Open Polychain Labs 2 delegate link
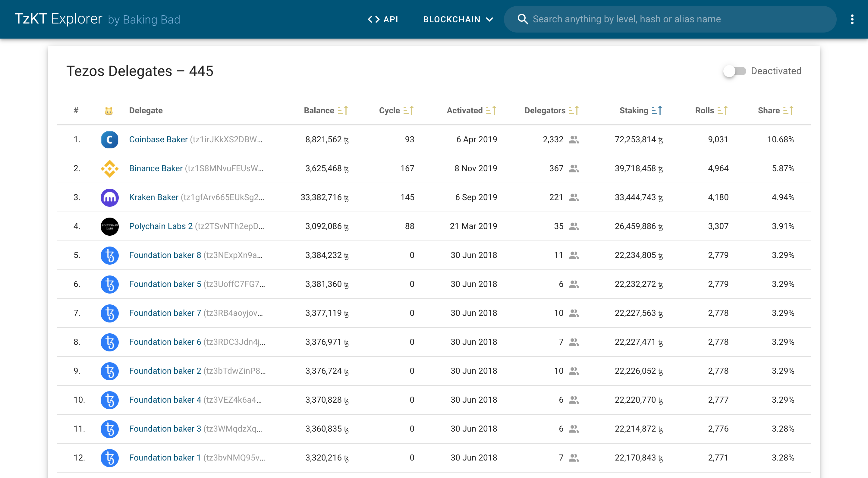868x478 pixels. [161, 226]
